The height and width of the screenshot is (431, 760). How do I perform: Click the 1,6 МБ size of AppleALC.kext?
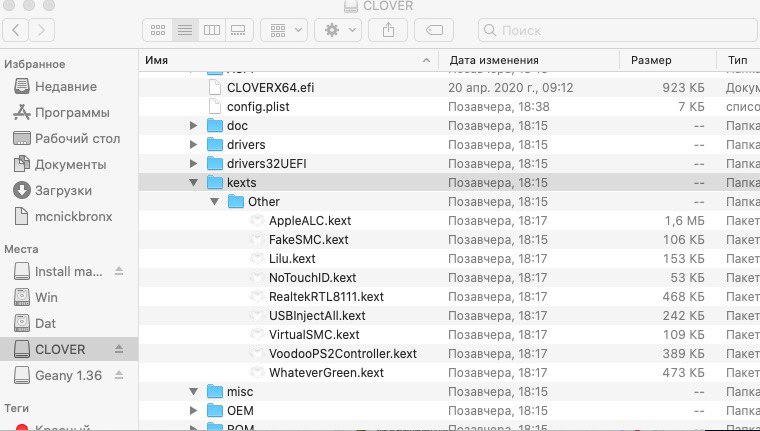(684, 221)
